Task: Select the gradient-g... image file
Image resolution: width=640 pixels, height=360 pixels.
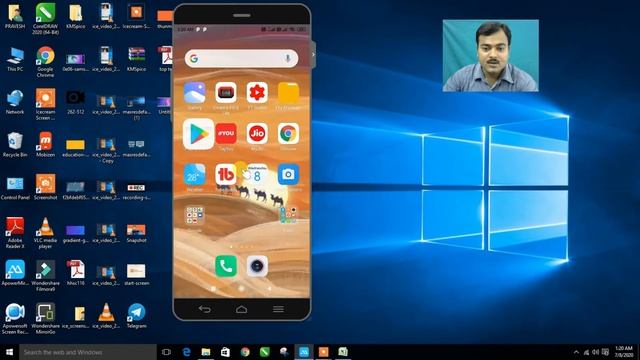Action: point(76,233)
